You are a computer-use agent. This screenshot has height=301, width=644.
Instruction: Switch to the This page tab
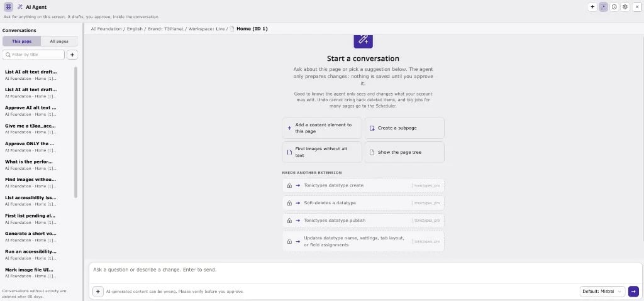point(22,41)
